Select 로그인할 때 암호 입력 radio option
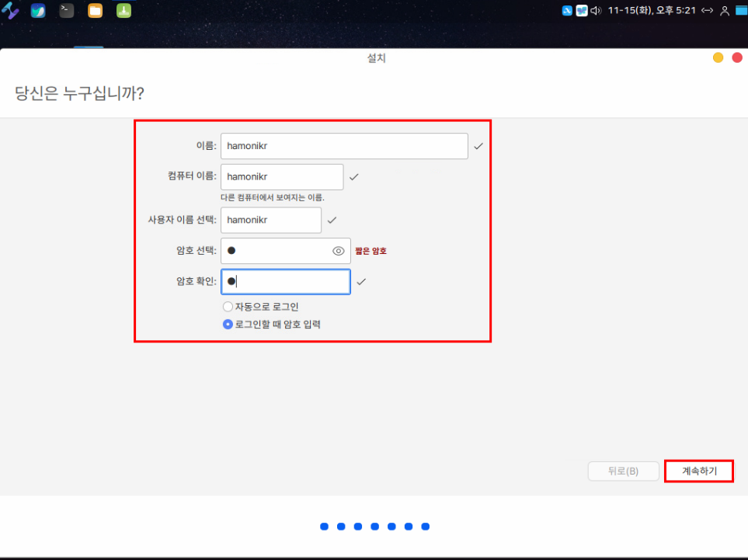Image resolution: width=748 pixels, height=560 pixels. 228,325
